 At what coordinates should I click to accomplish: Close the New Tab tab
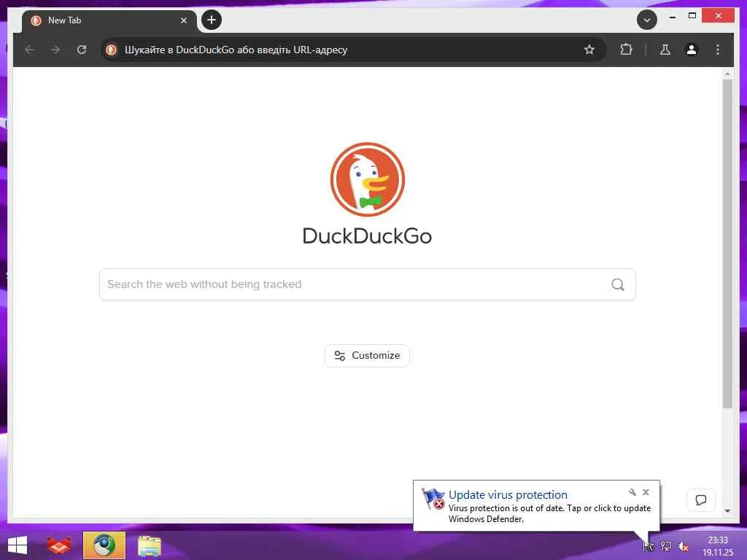[183, 20]
